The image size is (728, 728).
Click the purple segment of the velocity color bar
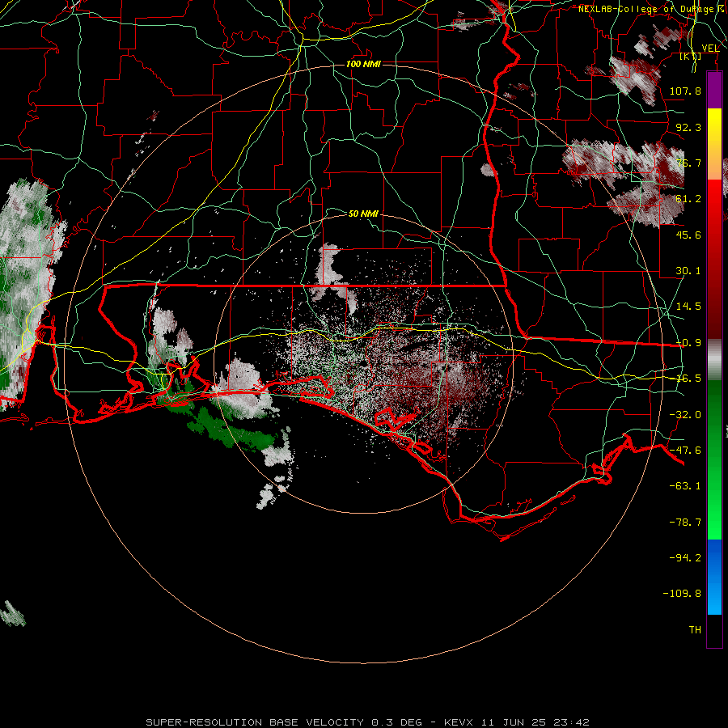(714, 90)
